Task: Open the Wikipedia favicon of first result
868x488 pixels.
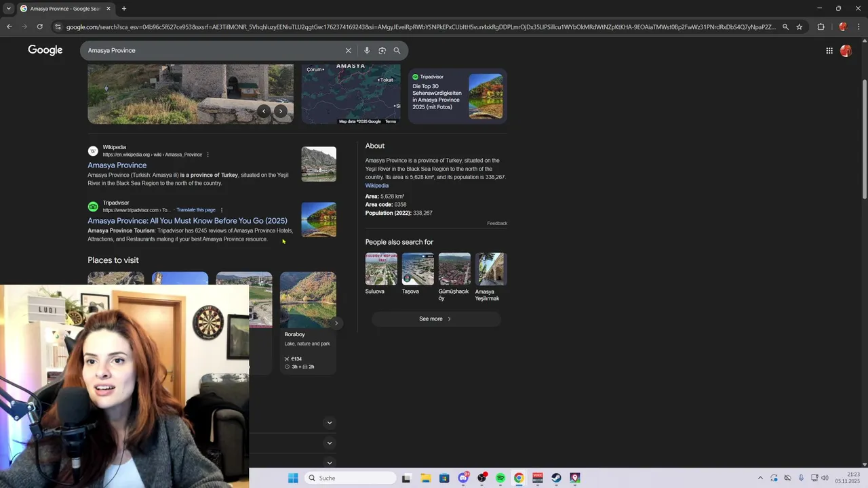Action: click(93, 151)
